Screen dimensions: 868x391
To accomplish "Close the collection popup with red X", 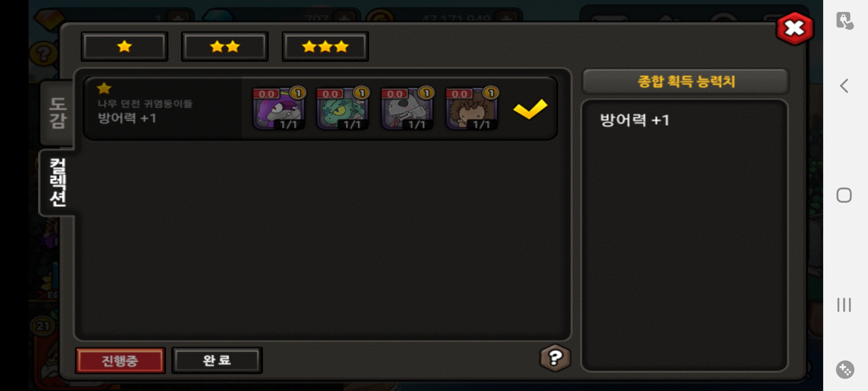I will 795,28.
